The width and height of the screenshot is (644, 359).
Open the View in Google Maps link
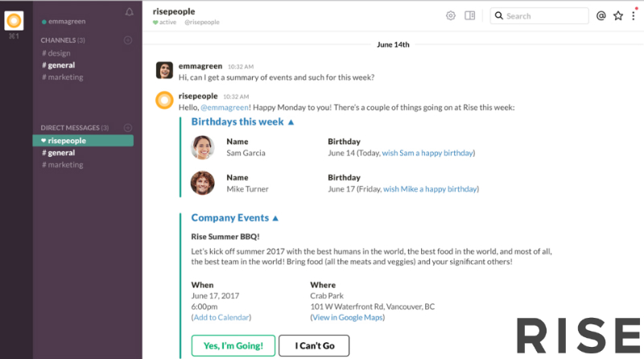coord(347,318)
